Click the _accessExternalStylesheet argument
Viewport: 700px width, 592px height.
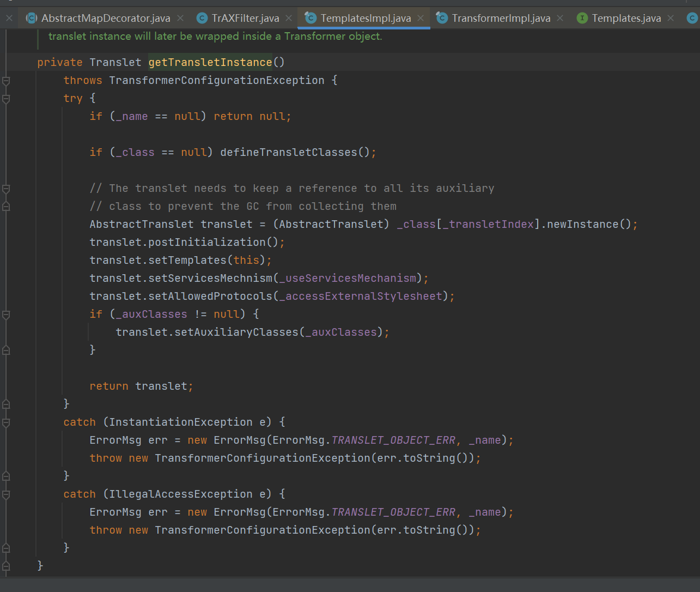click(361, 296)
